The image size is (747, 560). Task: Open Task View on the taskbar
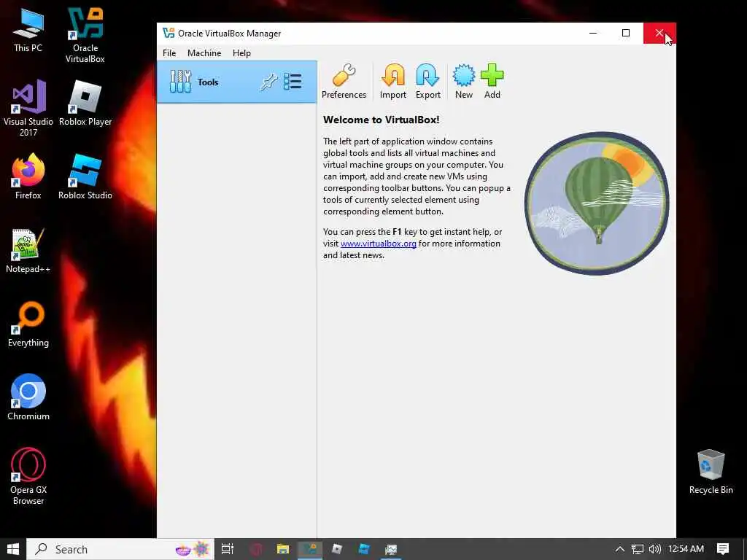(x=228, y=549)
